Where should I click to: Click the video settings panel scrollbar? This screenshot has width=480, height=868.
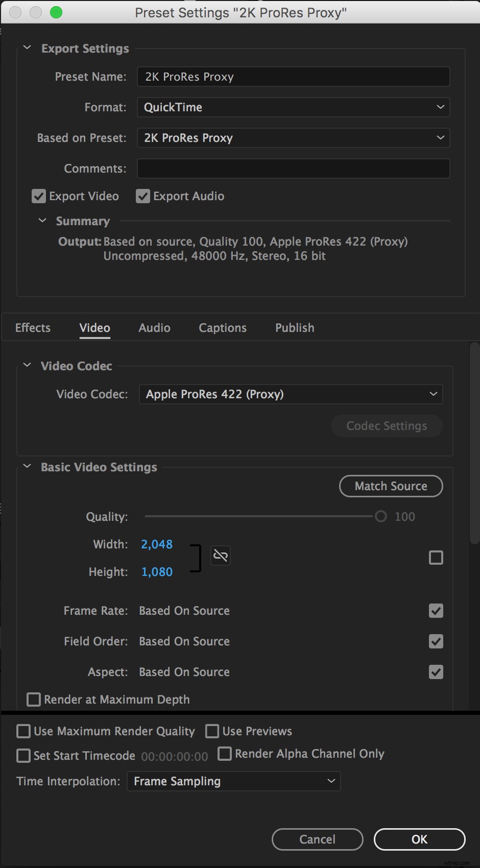pos(474,443)
